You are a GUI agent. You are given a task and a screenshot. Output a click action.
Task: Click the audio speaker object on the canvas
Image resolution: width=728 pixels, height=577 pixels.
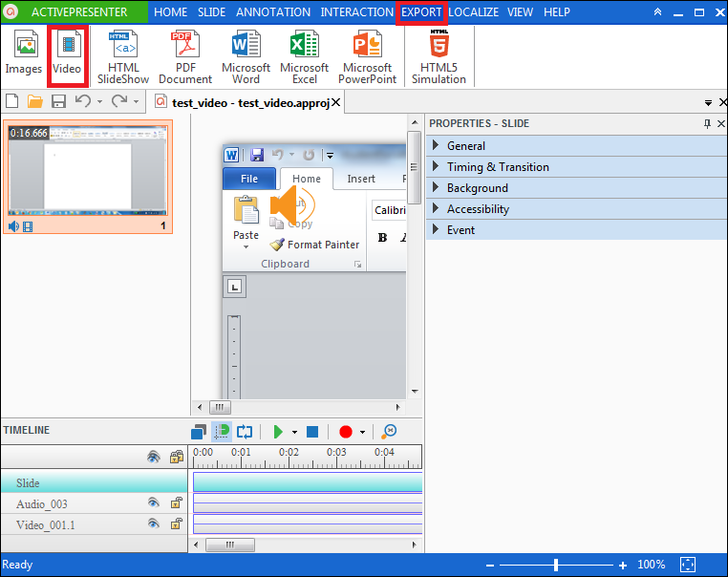pos(292,204)
